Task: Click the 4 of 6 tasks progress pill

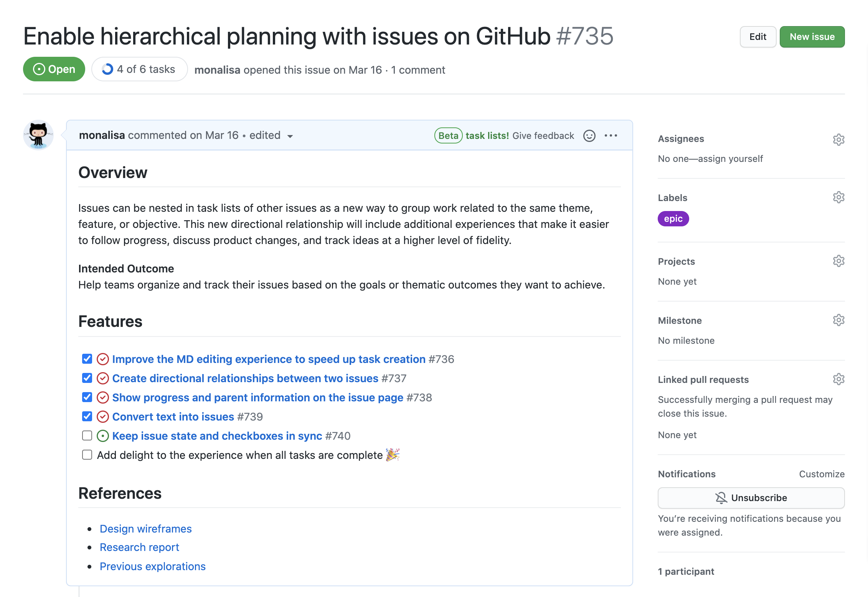Action: click(139, 69)
